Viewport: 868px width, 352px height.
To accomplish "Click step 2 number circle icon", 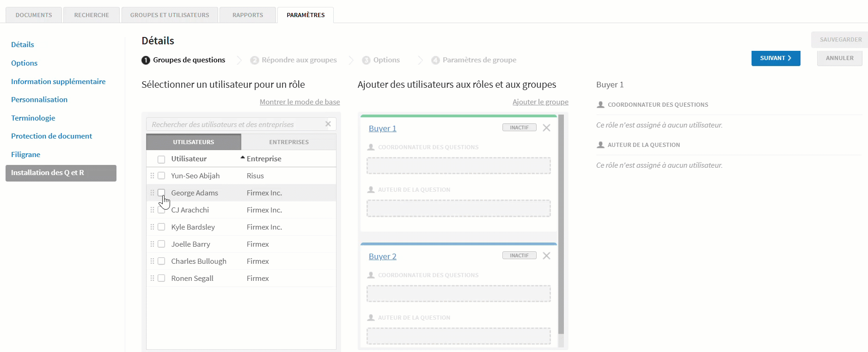I will click(x=254, y=60).
